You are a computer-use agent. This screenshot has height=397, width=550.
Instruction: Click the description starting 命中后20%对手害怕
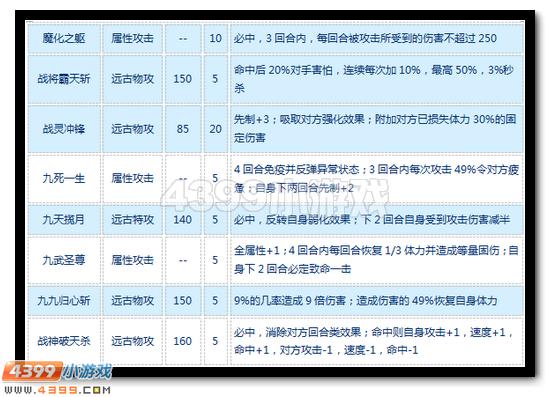[374, 79]
